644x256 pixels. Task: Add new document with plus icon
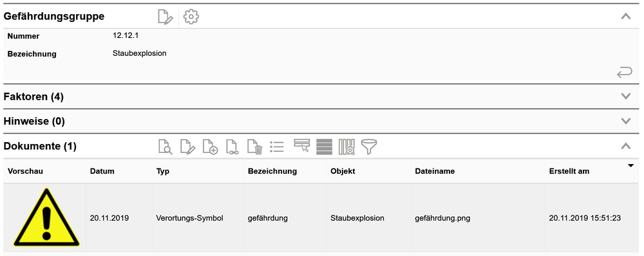click(x=210, y=147)
